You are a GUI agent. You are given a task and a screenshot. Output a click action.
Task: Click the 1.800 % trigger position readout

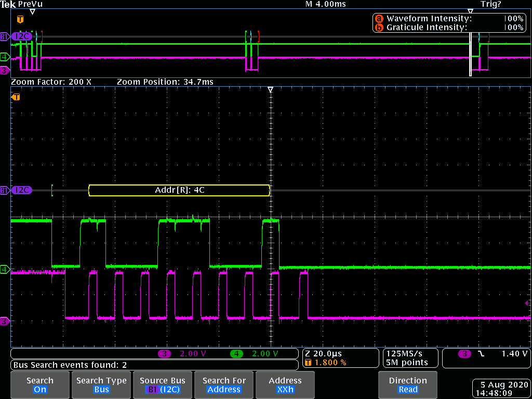point(326,362)
